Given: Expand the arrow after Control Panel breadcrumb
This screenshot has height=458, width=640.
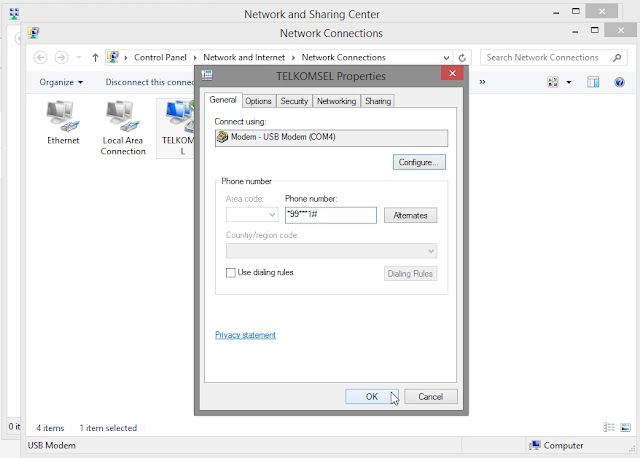Looking at the screenshot, I should coord(195,58).
